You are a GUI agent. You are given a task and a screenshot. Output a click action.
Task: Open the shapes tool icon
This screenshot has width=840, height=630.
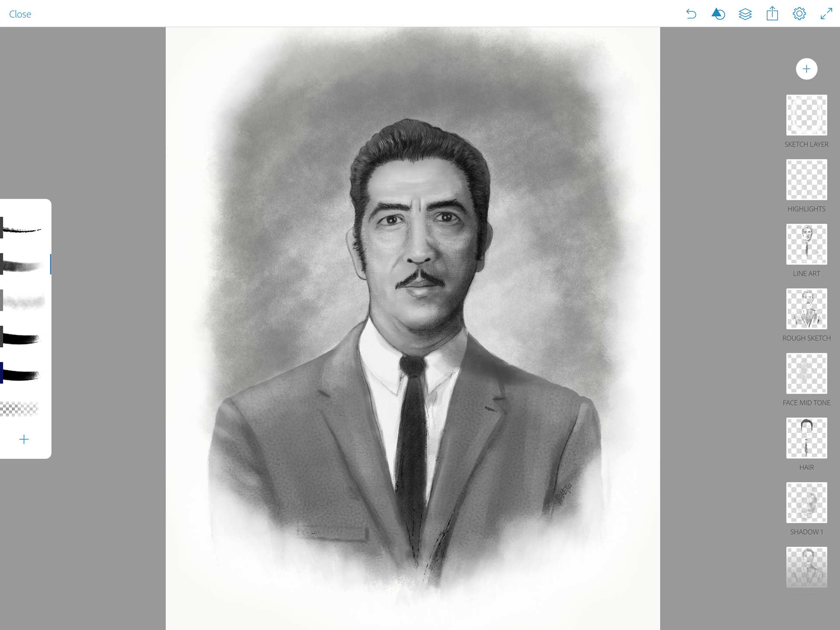718,14
